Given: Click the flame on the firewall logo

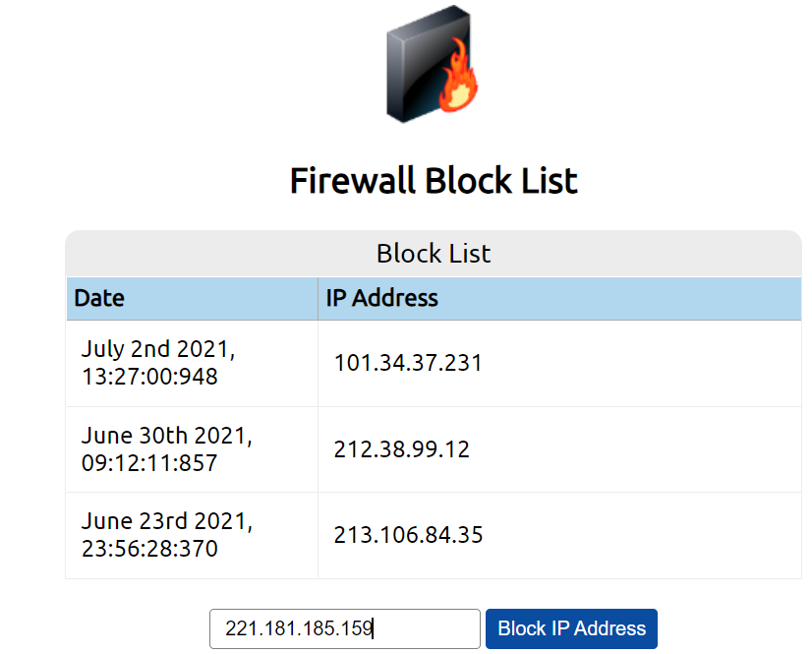Looking at the screenshot, I should click(458, 76).
